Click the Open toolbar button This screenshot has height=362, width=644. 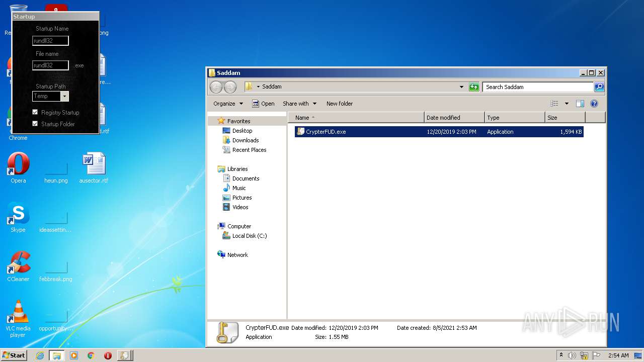[263, 104]
